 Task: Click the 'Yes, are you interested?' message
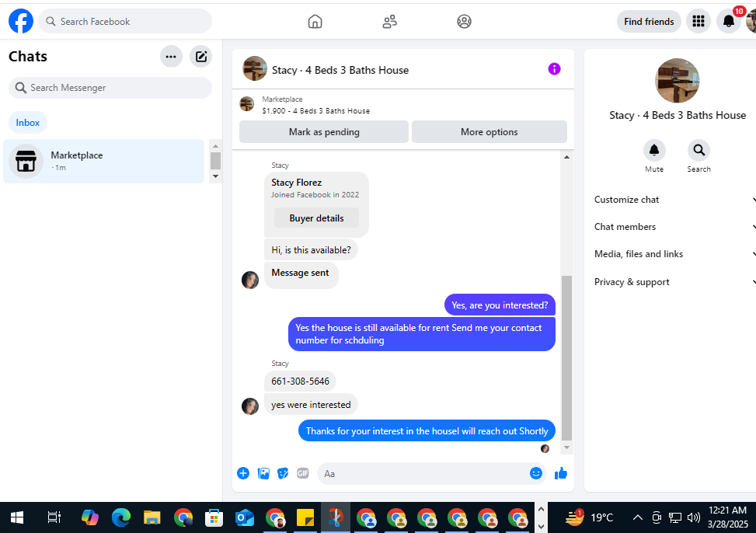pos(500,305)
